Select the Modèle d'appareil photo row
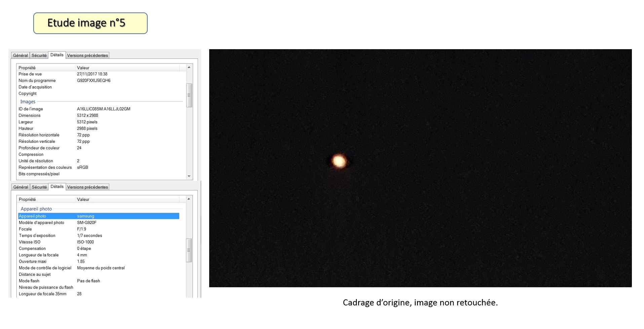Viewport: 644px width, 329px height. click(99, 223)
